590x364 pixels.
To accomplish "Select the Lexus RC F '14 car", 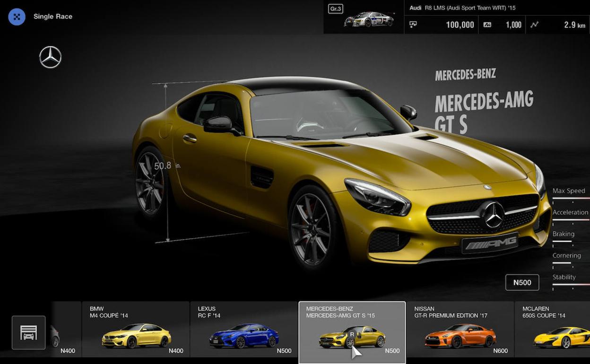I will pos(243,329).
